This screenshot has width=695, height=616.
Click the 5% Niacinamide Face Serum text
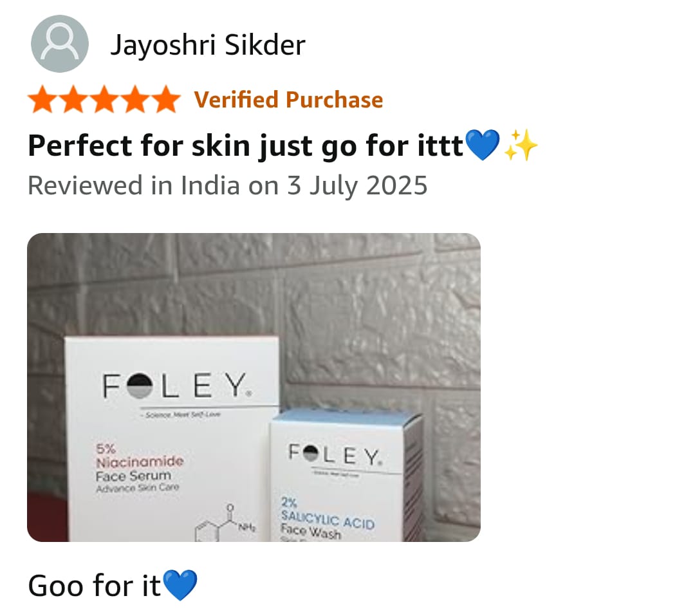(x=140, y=468)
